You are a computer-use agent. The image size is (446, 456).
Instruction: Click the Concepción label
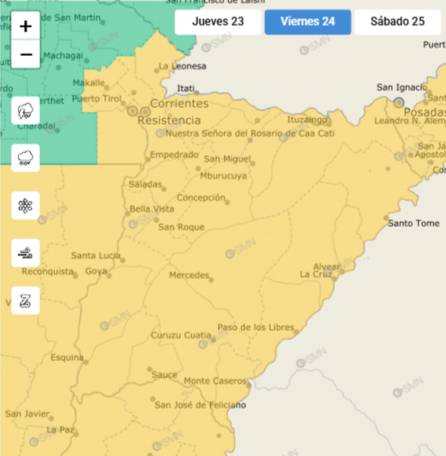[x=201, y=198]
